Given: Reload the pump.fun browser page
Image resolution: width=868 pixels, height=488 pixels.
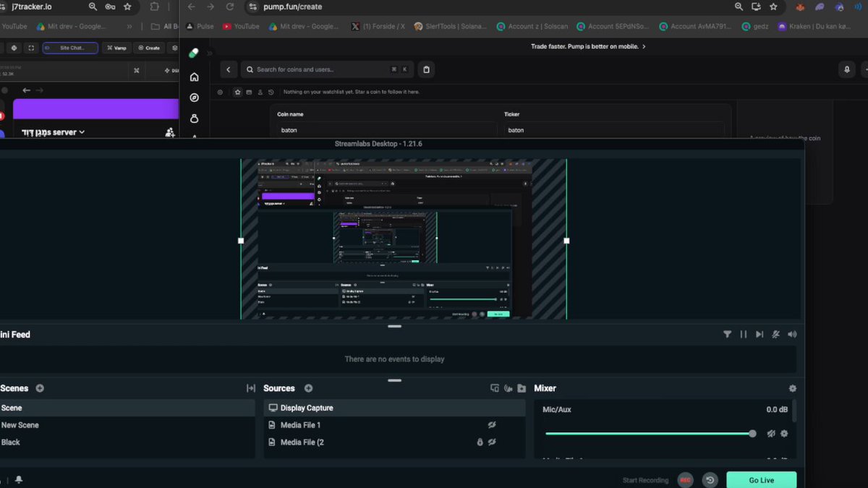Looking at the screenshot, I should coord(230,7).
